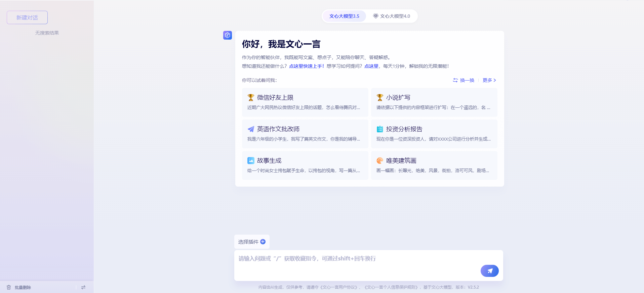Screen dimensions: 644x293
Task: Click the diamond icon on 文心大模型4.0
Action: [376, 16]
